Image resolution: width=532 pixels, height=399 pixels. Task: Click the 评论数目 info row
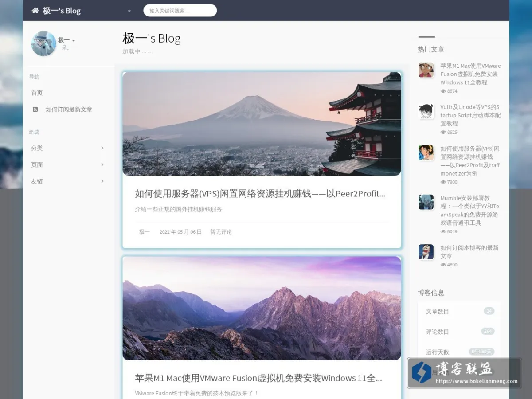[x=459, y=332]
